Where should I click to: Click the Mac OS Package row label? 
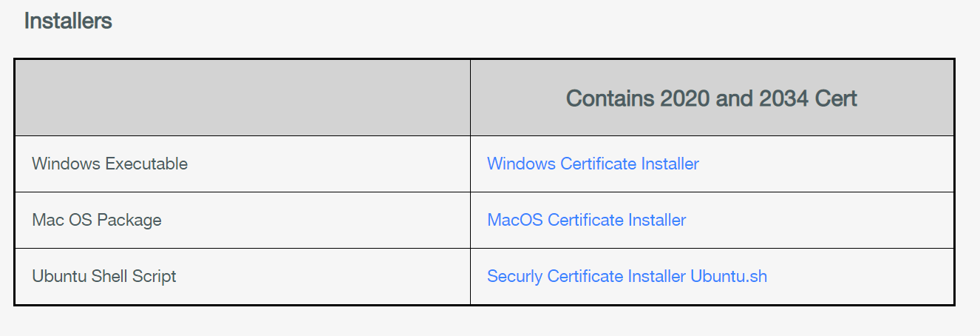point(97,220)
